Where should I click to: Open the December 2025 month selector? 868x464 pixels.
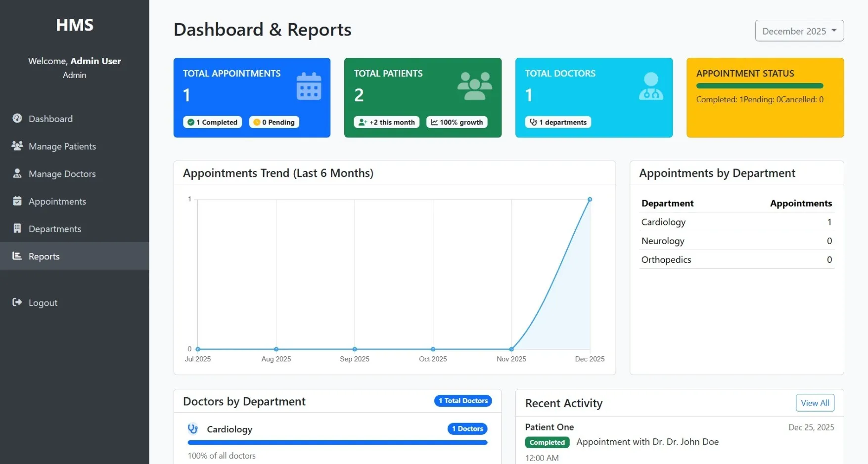(x=799, y=30)
